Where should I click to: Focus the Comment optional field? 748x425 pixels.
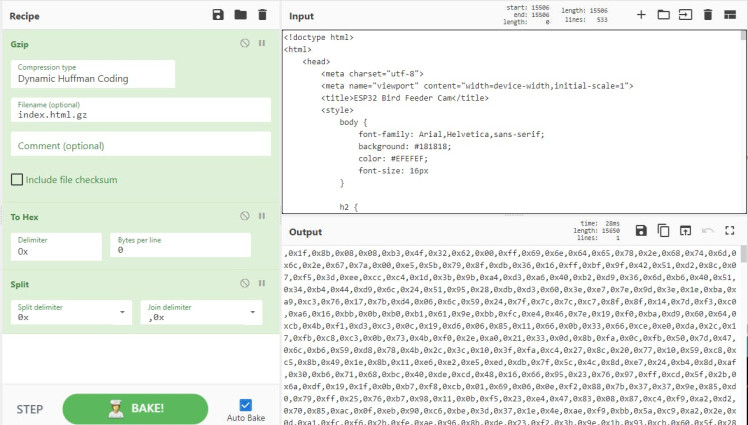(141, 144)
